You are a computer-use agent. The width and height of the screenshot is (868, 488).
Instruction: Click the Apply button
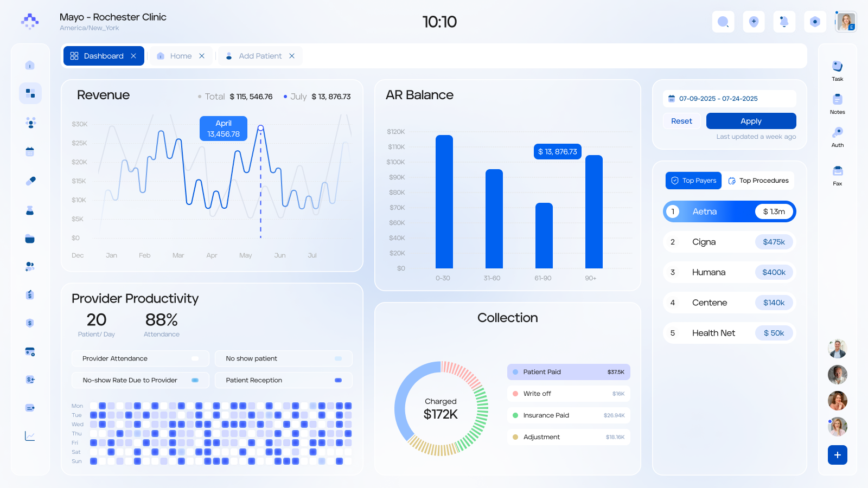(x=751, y=121)
